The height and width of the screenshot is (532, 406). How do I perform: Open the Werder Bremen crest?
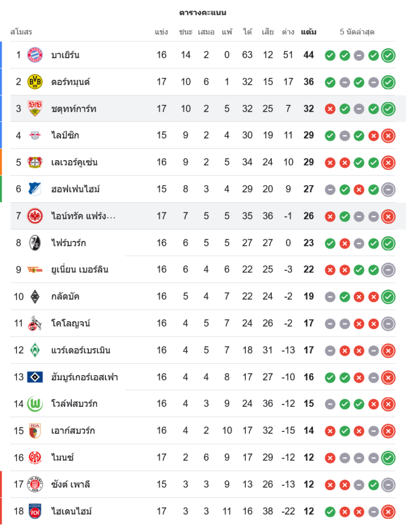(x=35, y=350)
